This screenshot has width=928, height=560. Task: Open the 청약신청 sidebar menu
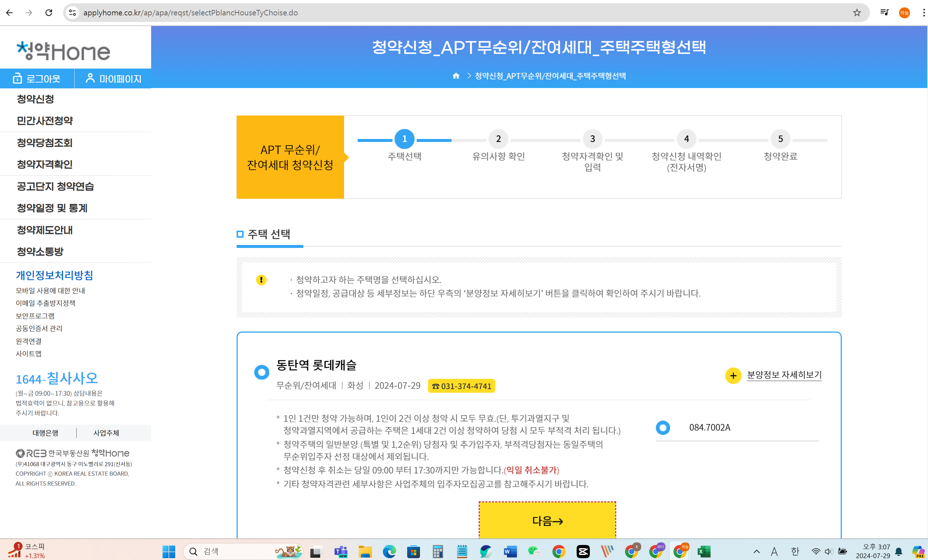(36, 99)
